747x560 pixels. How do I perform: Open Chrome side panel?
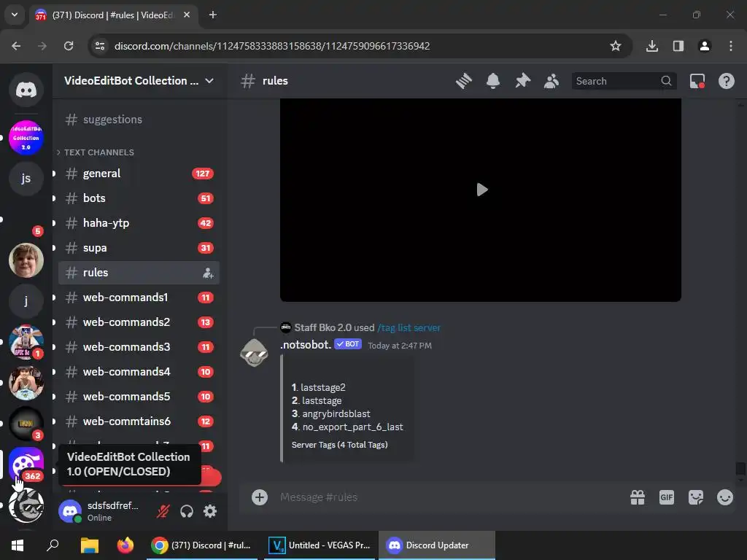[x=678, y=46]
